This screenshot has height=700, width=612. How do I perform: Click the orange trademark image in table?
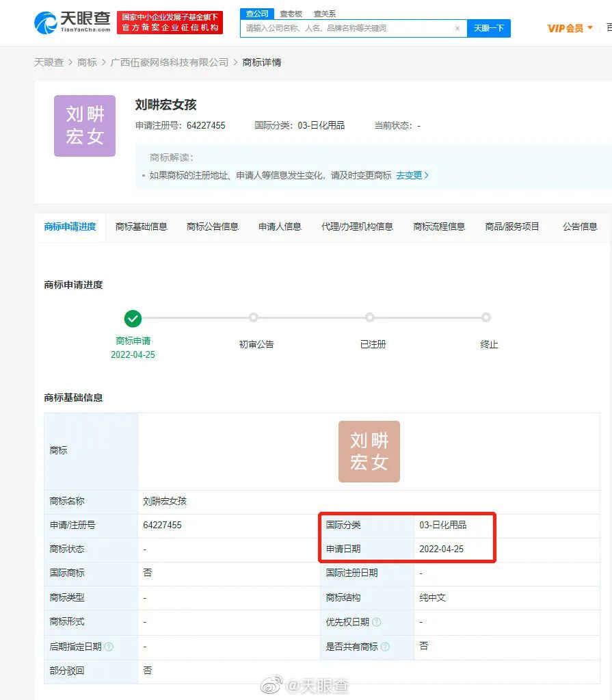pos(369,452)
